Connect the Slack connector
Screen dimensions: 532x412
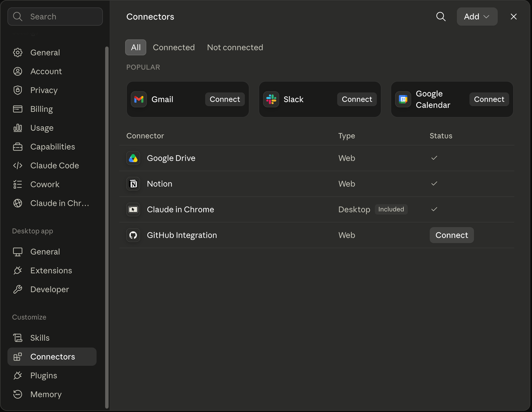pos(357,99)
